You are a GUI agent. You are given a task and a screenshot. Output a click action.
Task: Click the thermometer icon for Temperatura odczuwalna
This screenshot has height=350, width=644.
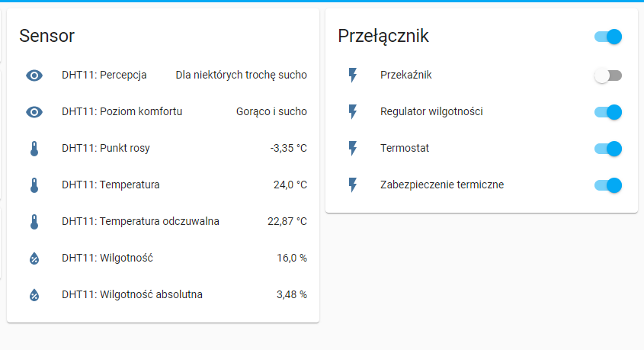(x=34, y=222)
